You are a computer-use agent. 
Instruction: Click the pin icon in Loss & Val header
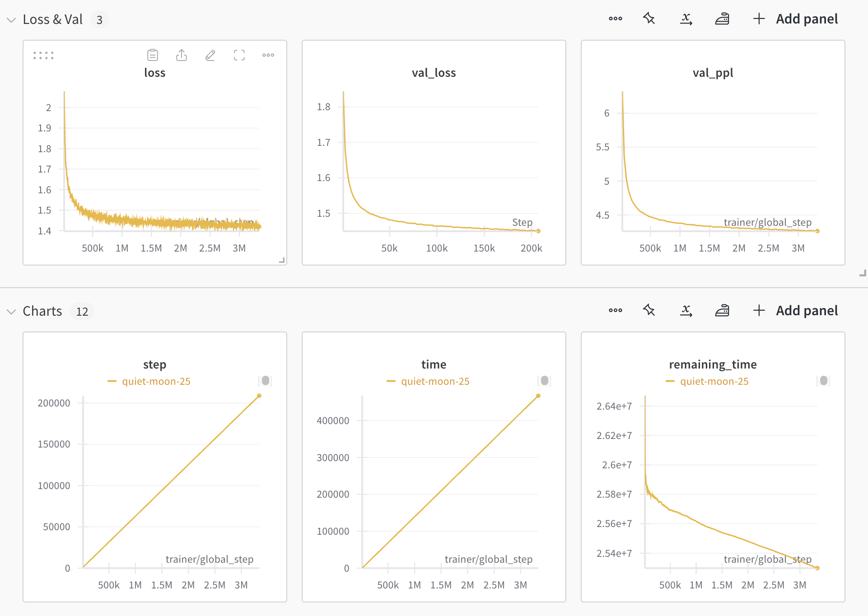pyautogui.click(x=649, y=19)
